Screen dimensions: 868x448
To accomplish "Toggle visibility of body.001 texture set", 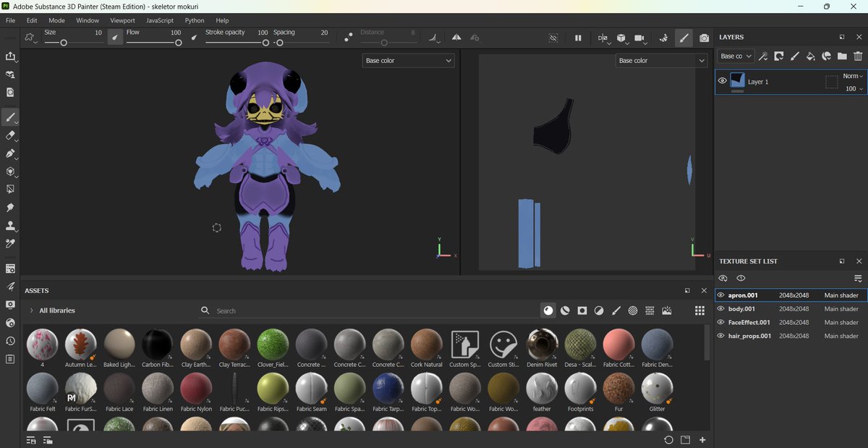I will point(720,309).
